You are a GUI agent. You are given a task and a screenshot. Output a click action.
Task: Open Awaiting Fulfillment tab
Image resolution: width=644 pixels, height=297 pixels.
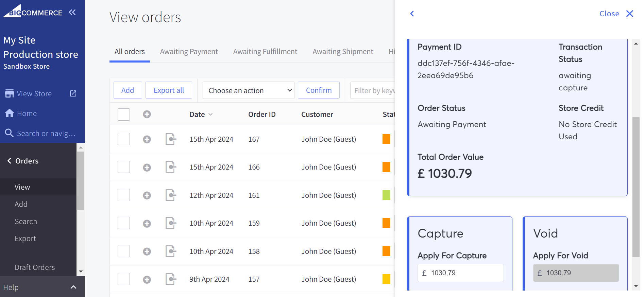click(x=265, y=52)
